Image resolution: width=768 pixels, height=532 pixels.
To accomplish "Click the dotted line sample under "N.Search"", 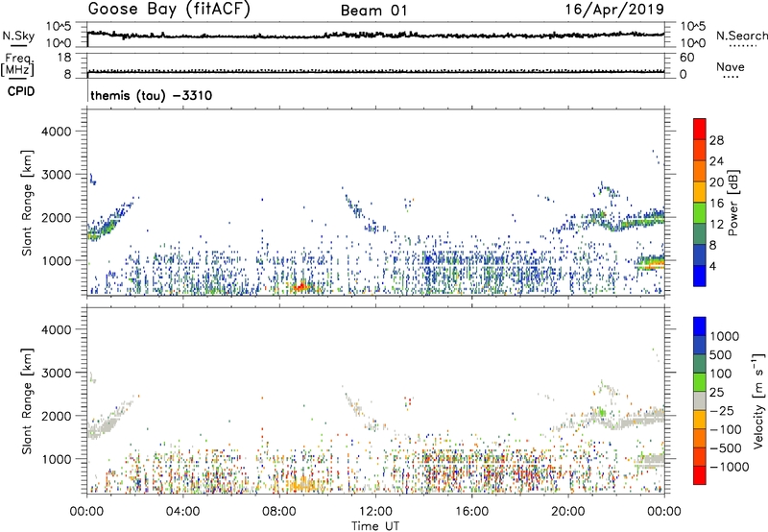I will [x=742, y=46].
